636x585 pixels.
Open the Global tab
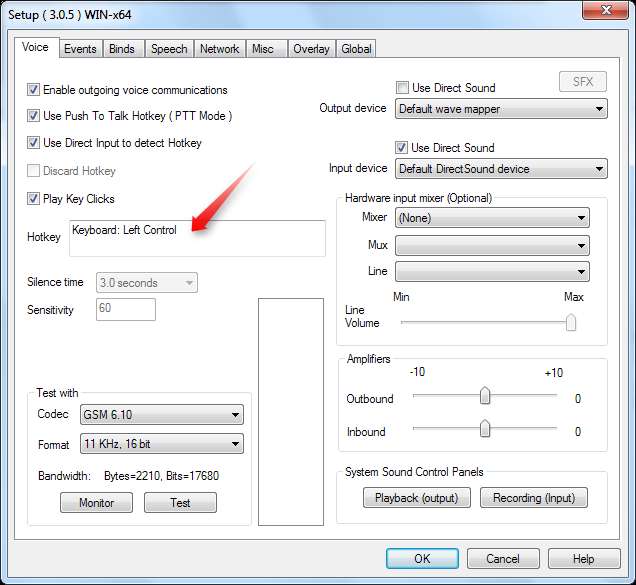click(356, 49)
